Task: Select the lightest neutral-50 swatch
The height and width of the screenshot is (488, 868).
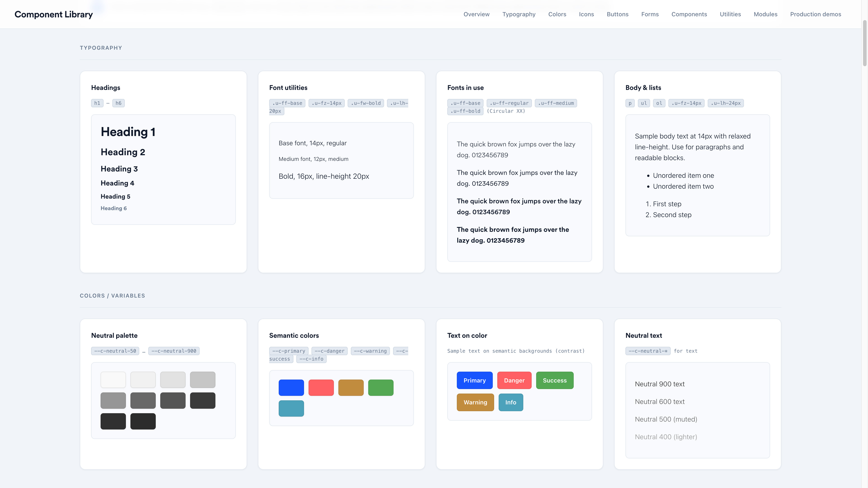Action: 113,380
